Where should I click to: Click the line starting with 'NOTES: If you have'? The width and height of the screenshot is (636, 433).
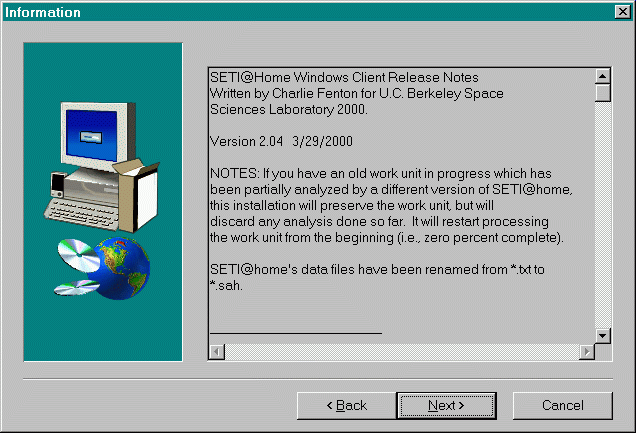point(380,174)
